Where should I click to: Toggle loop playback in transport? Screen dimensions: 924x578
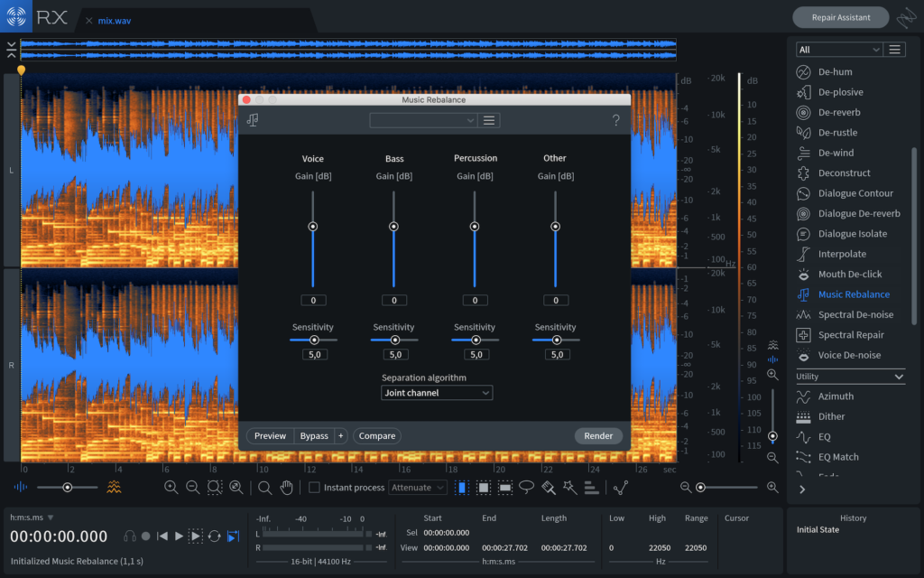[x=214, y=536]
